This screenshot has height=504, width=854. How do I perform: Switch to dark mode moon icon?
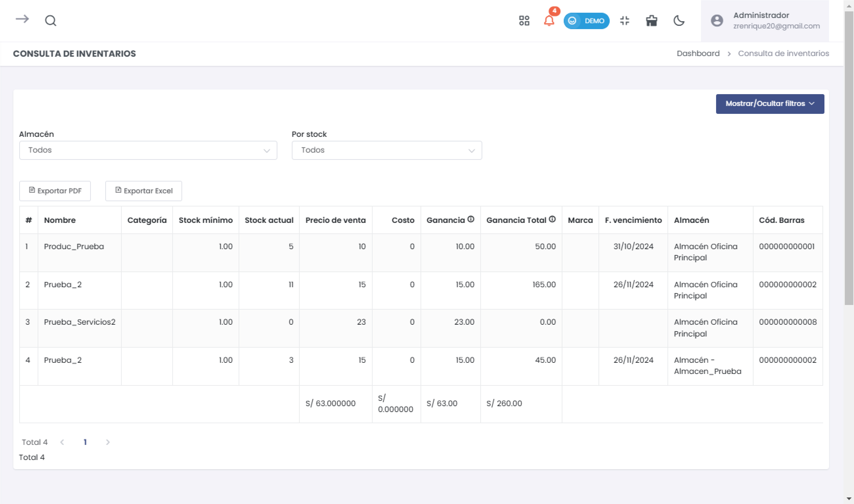[x=679, y=21]
